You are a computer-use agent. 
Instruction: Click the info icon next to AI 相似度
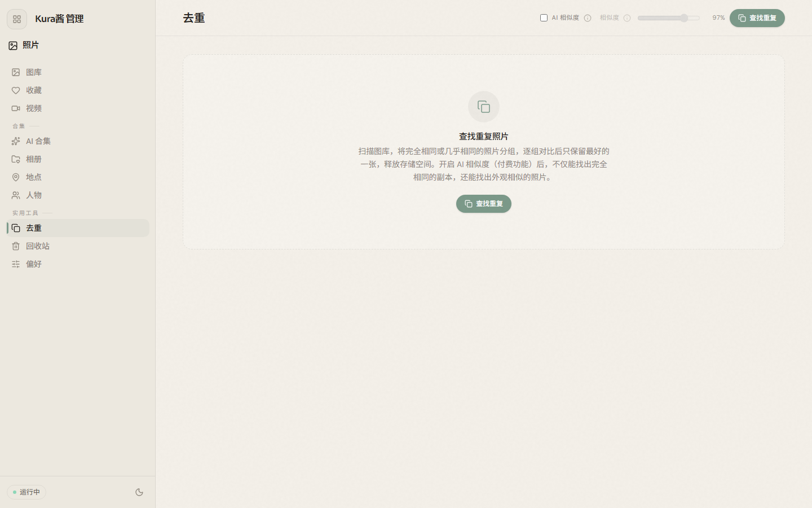(x=588, y=18)
